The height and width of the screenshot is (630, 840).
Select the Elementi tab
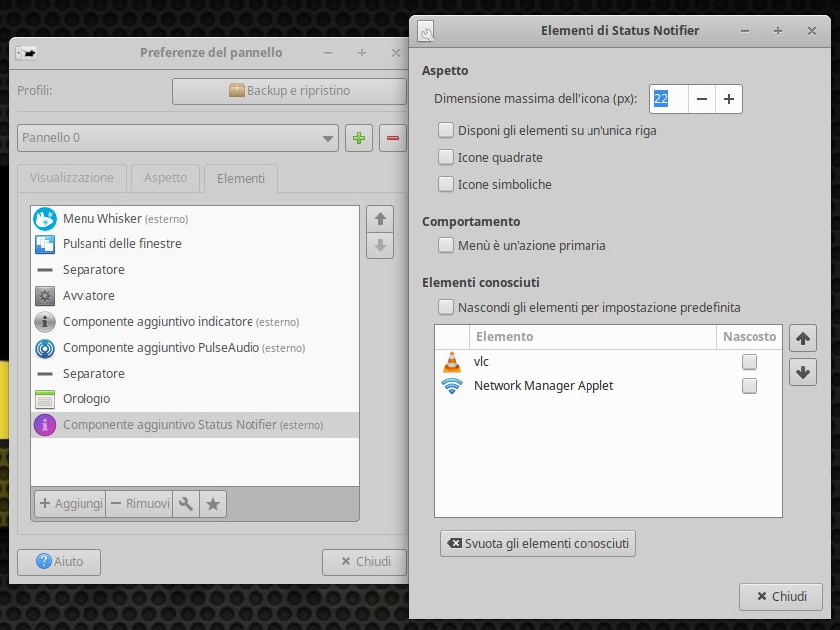[x=242, y=179]
